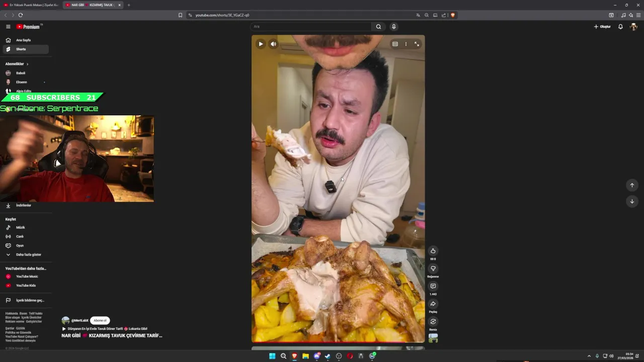Viewport: 644px width, 362px height.
Task: Click the YouTube search field
Action: pyautogui.click(x=311, y=27)
